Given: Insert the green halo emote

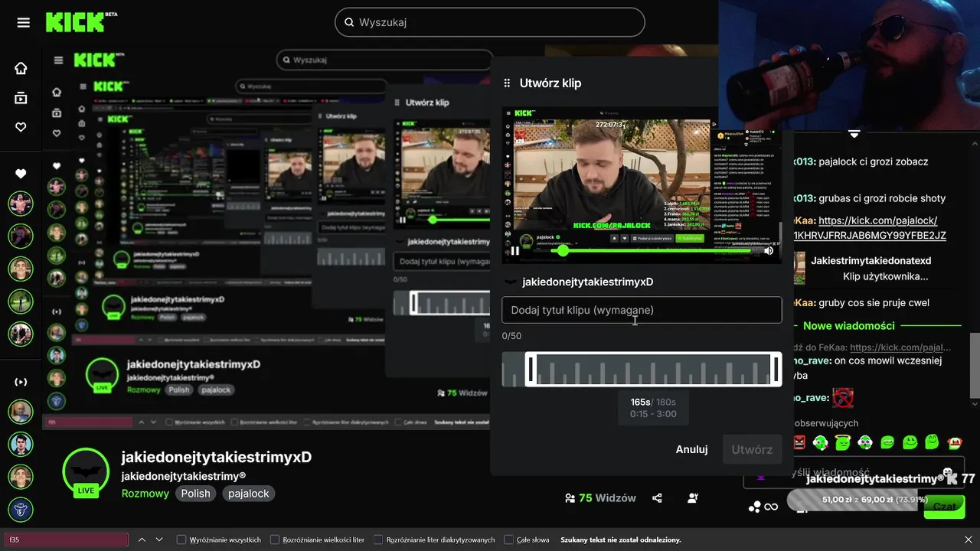Looking at the screenshot, I should [x=842, y=442].
